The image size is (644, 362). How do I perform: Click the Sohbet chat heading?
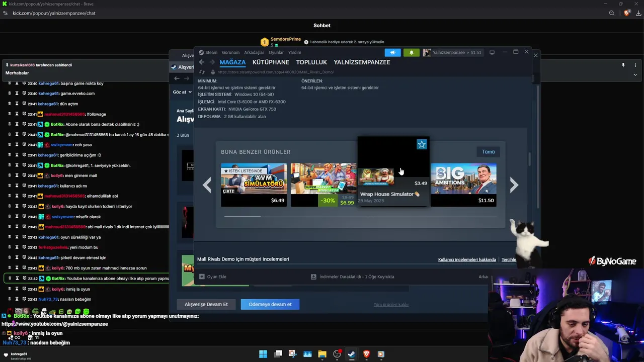(x=322, y=26)
